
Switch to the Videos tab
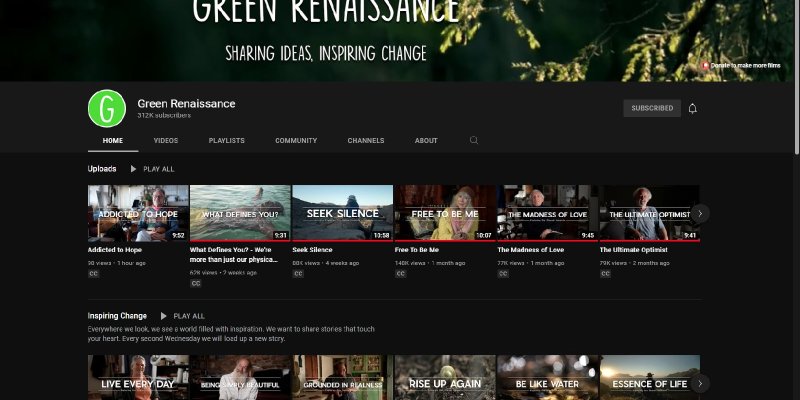point(166,141)
